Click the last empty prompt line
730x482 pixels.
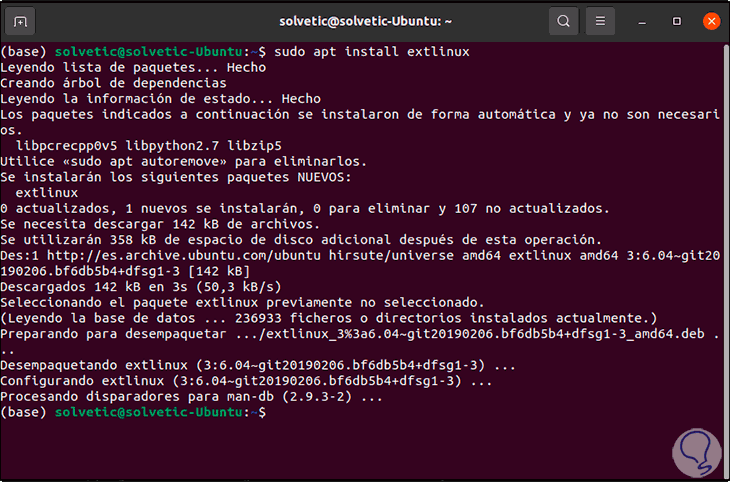pos(133,413)
